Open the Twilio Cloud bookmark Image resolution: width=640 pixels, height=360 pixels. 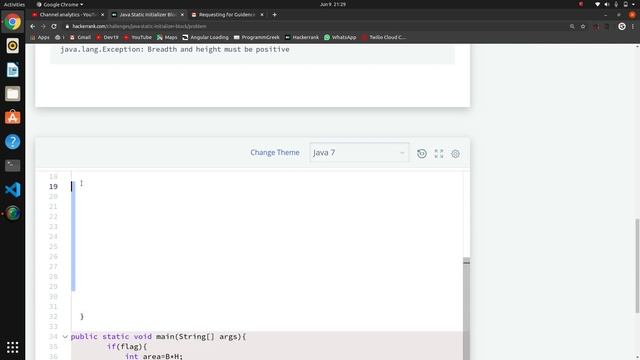(384, 37)
